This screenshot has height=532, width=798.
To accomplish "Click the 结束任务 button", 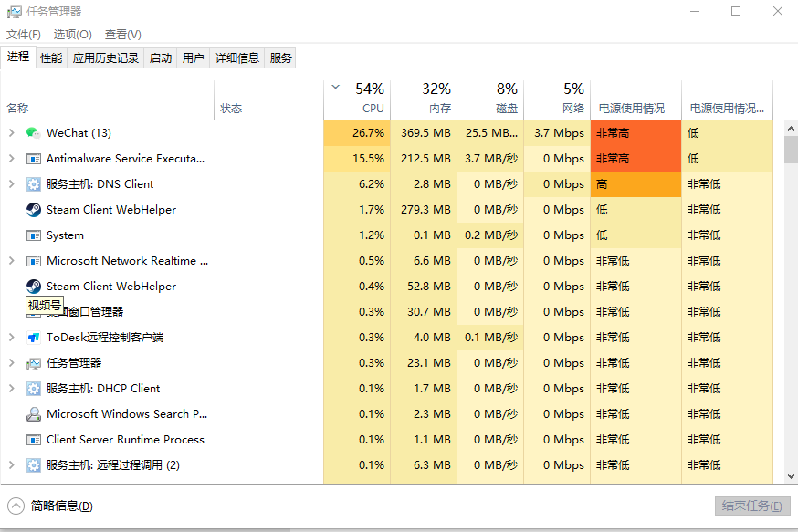I will [x=751, y=506].
